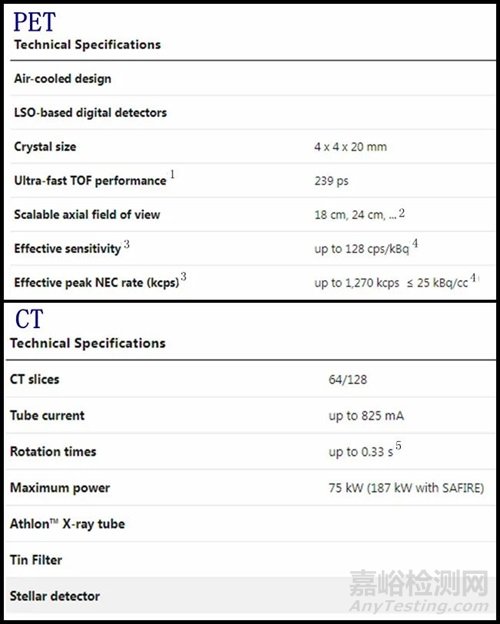Click the Tin Filter row
This screenshot has height=624, width=500.
coord(250,560)
